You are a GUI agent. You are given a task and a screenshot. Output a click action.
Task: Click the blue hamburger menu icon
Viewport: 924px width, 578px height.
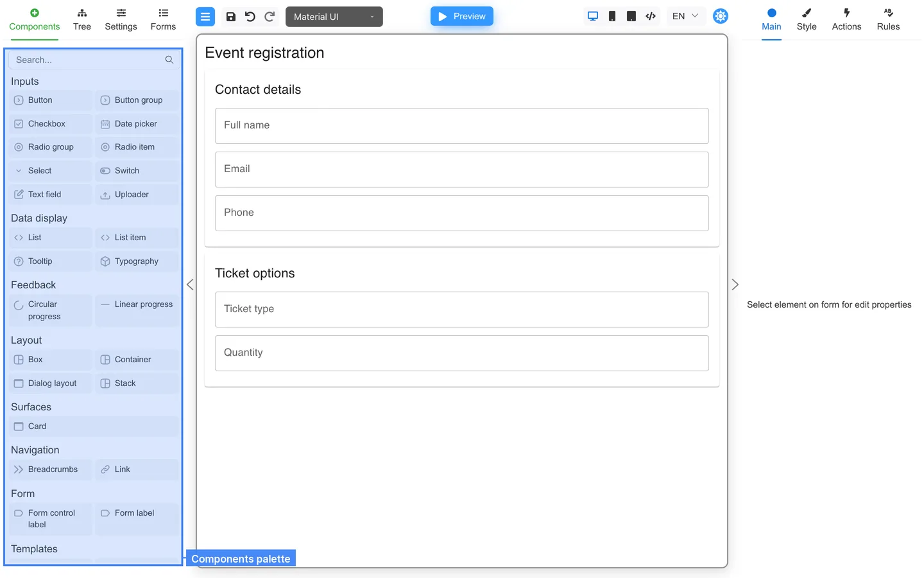pos(205,17)
